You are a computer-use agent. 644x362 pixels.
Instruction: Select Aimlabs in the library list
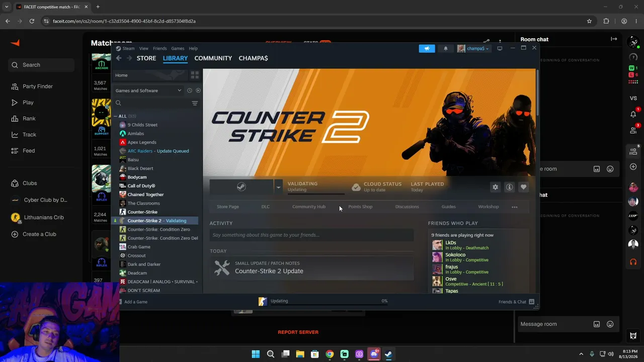[x=135, y=134]
